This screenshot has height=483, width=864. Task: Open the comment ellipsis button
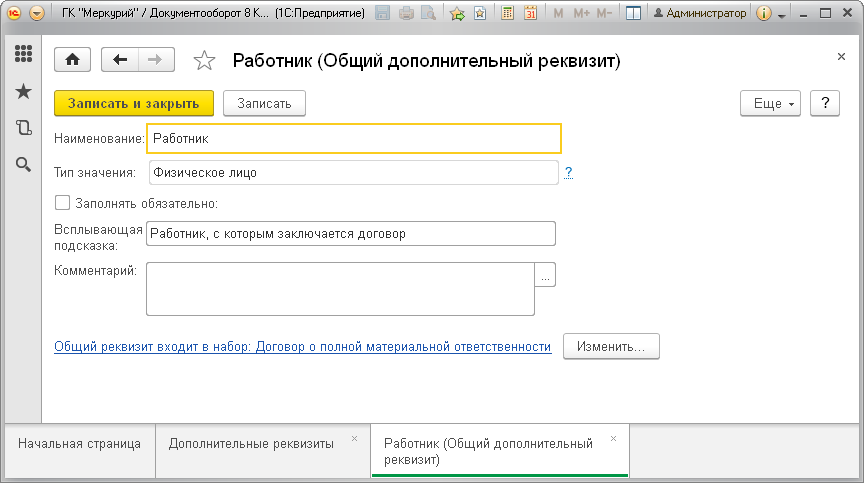point(545,274)
